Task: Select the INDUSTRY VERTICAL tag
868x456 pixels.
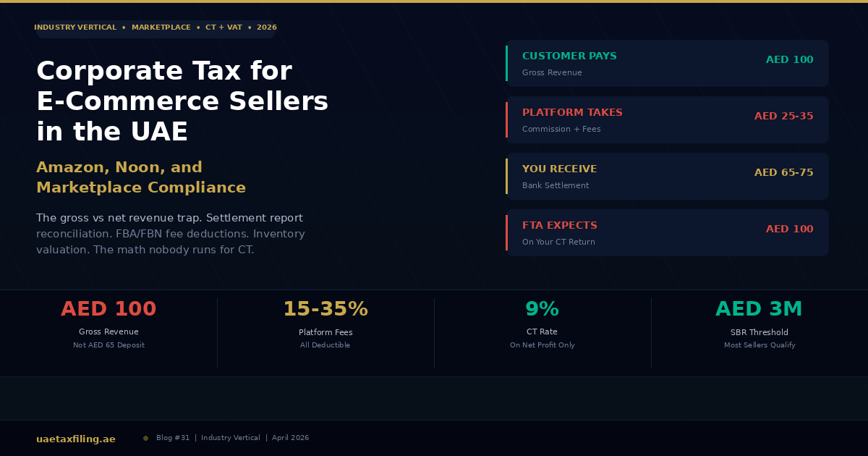Action: [75, 28]
